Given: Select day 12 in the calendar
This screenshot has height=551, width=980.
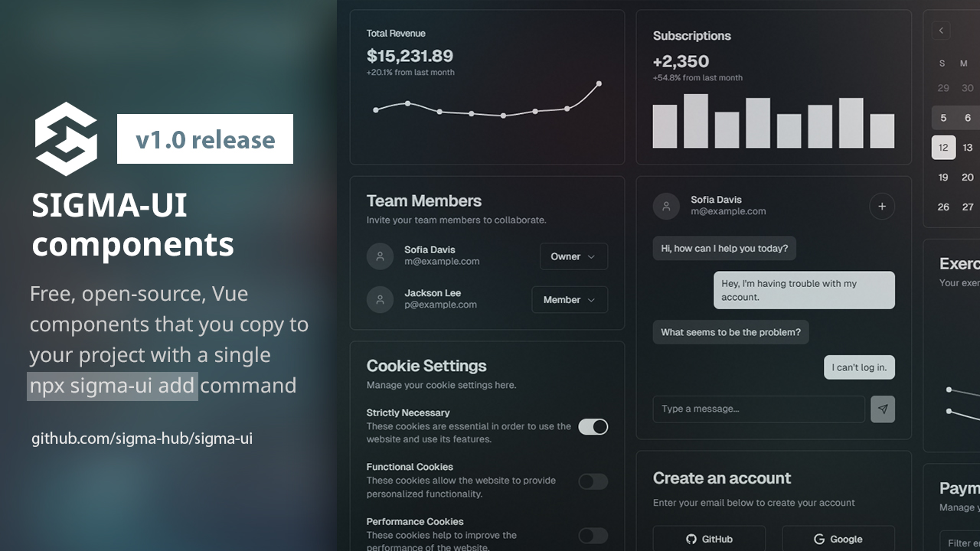Looking at the screenshot, I should coord(943,148).
